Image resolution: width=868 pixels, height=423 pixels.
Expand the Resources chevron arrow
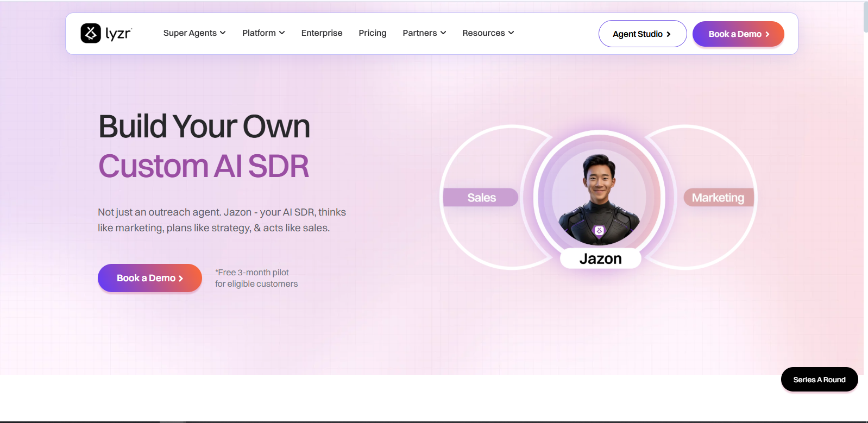511,33
